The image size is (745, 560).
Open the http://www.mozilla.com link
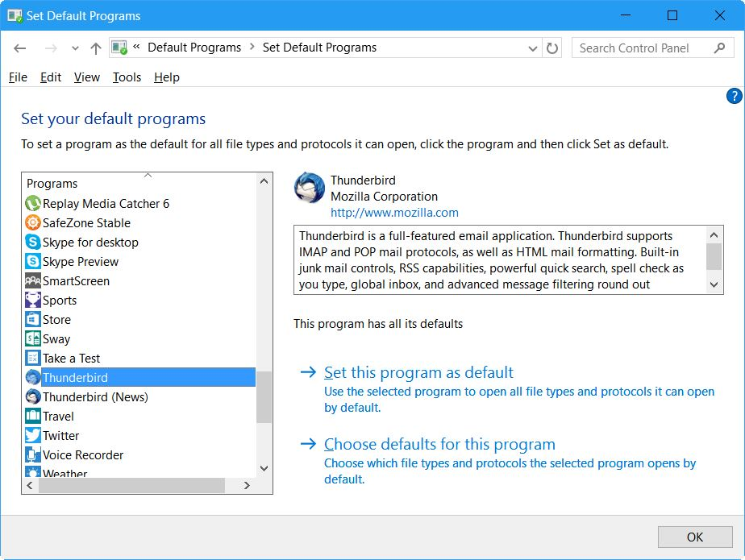click(394, 212)
